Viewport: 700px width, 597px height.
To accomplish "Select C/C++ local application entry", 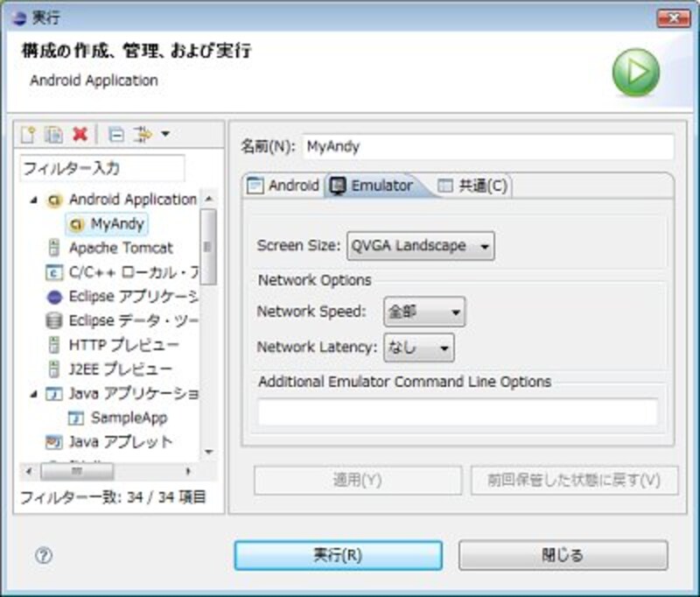I will [x=134, y=272].
